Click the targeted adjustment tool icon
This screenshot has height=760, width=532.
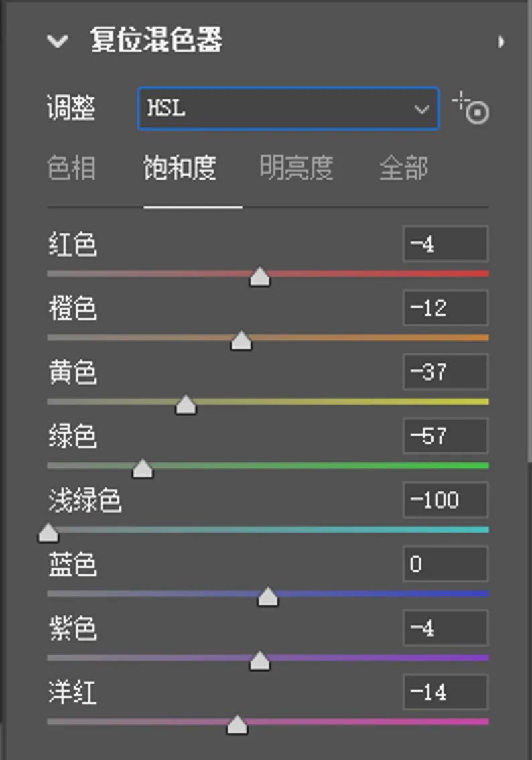tap(472, 109)
